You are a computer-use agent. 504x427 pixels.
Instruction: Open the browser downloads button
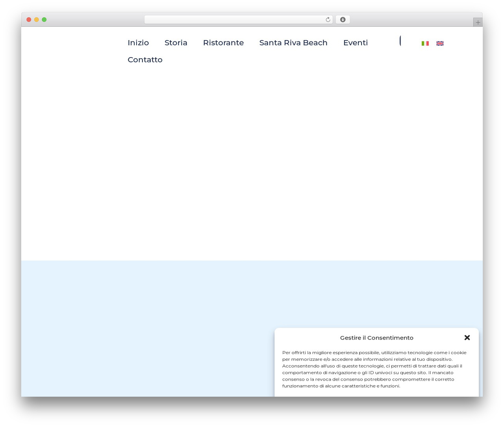coord(343,20)
